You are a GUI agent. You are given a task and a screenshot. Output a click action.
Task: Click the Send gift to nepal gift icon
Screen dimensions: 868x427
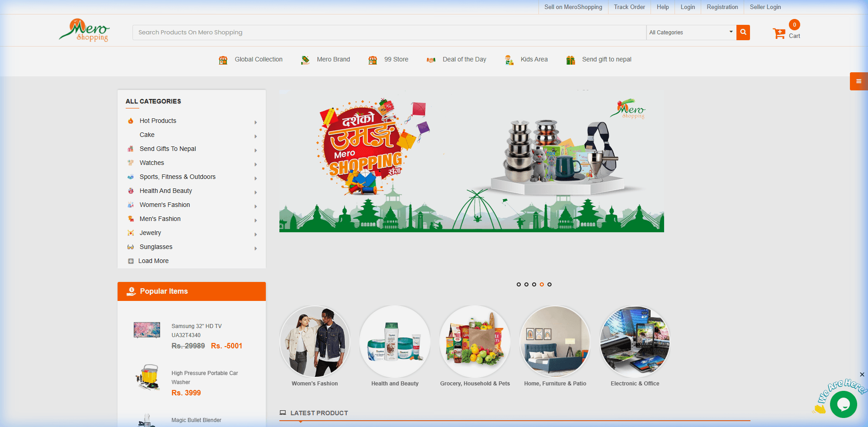571,60
